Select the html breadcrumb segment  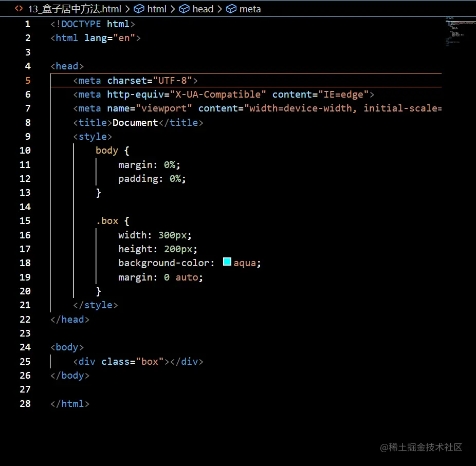[x=157, y=9]
